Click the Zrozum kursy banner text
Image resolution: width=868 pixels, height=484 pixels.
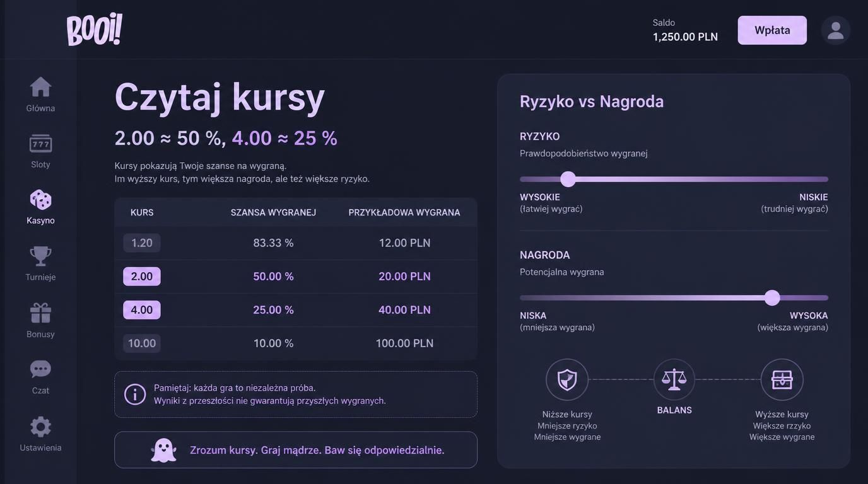[317, 450]
